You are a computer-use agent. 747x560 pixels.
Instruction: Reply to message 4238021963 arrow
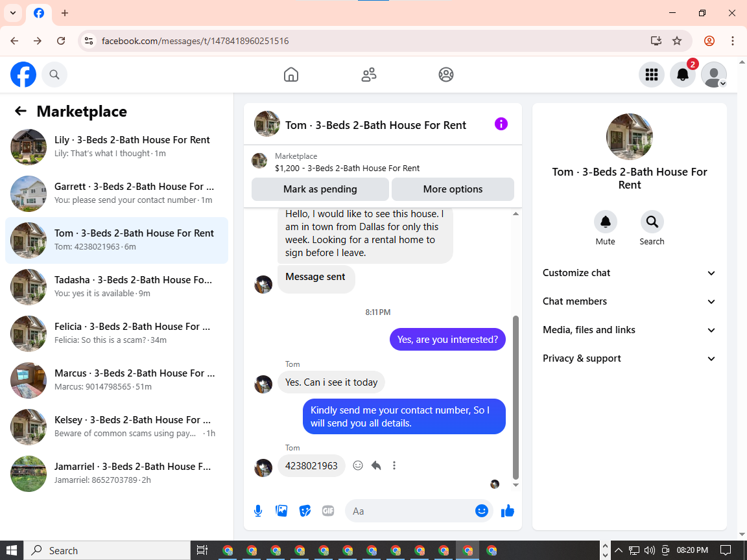[376, 465]
